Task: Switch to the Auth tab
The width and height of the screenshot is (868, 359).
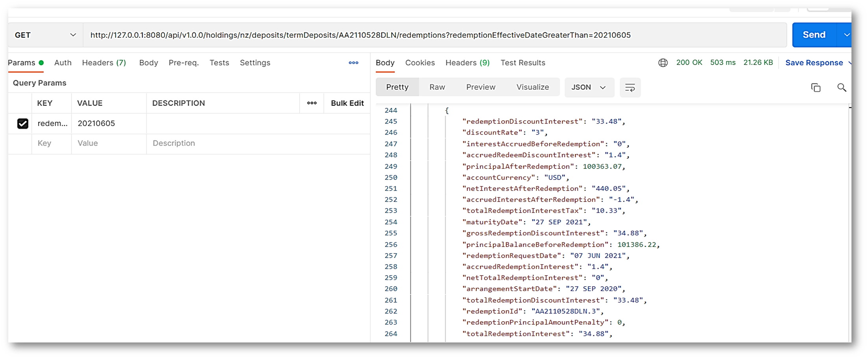Action: [63, 63]
